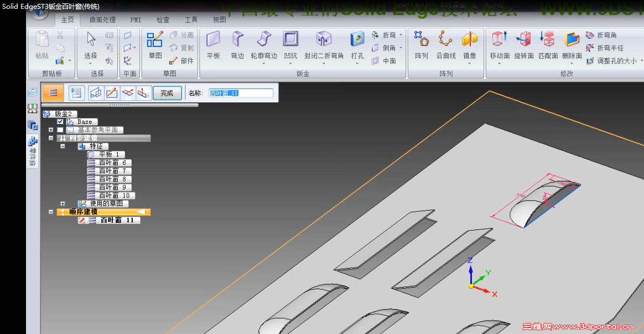The width and height of the screenshot is (644, 334).
Task: Click the 轮廓弯边 (Contour Flange) tool
Action: pos(264,44)
